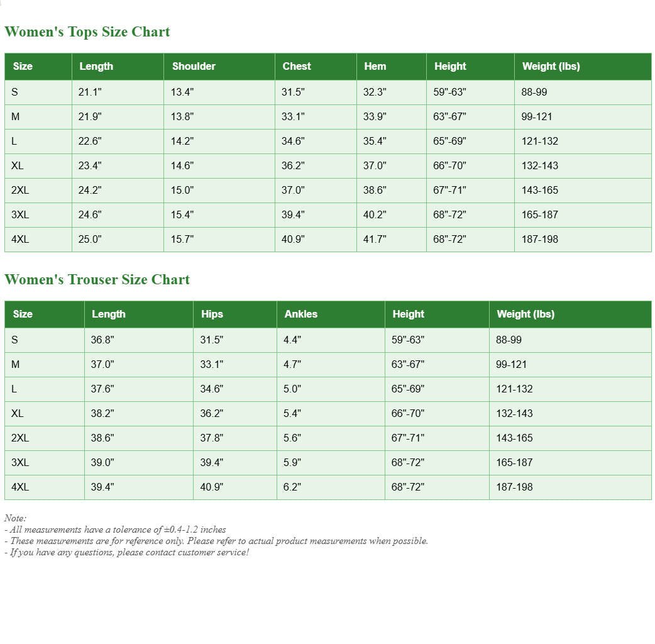Click the 4.7" ankles value for size M
Image resolution: width=655 pixels, height=644 pixels.
coord(292,364)
